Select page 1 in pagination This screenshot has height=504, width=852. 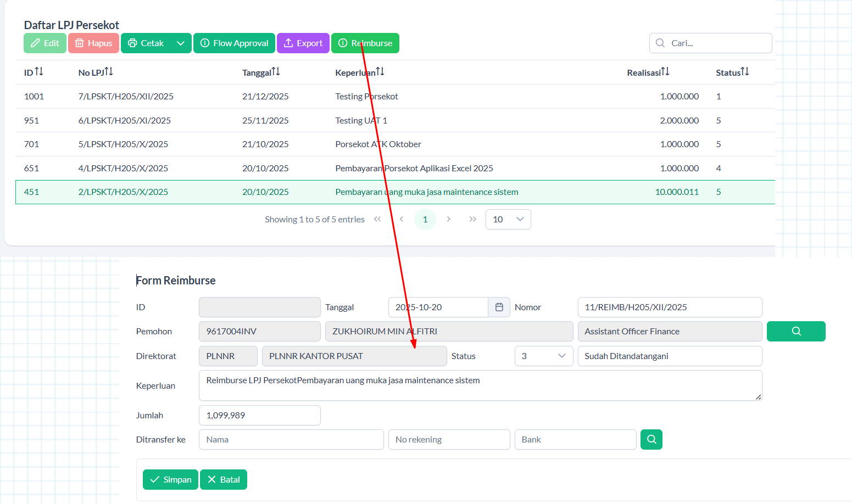coord(425,220)
